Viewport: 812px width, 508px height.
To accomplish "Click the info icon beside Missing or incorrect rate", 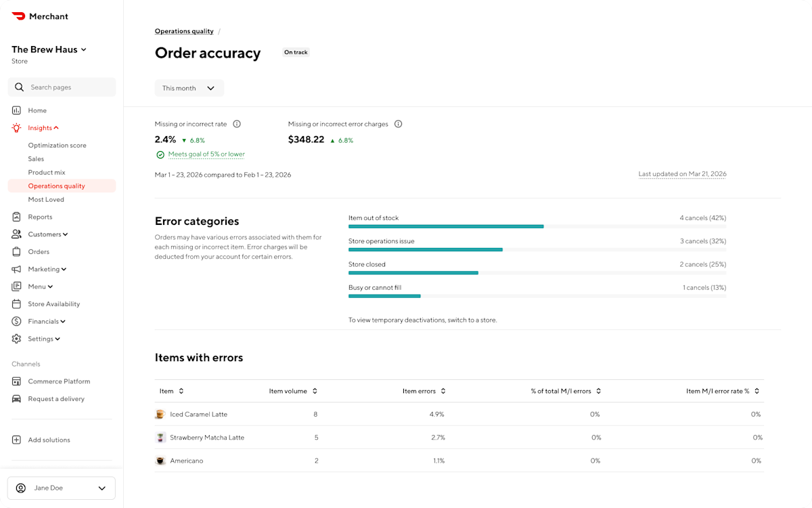I will click(236, 124).
